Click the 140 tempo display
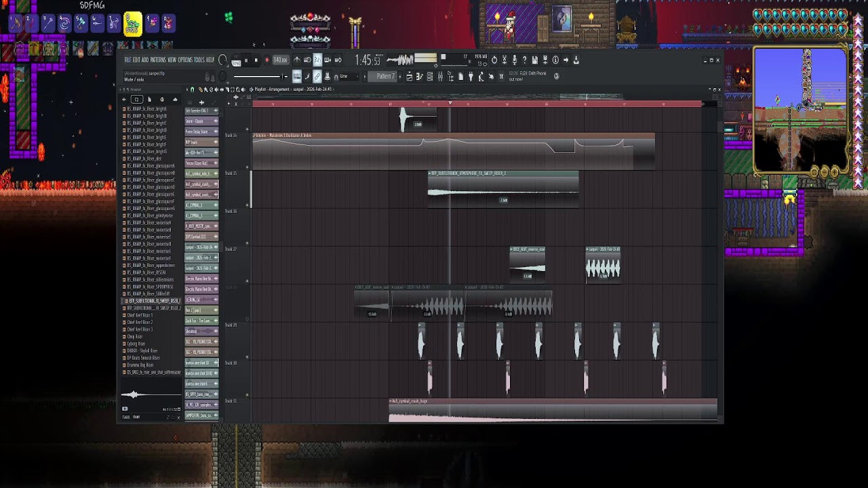Image resolution: width=868 pixels, height=488 pixels. [280, 60]
